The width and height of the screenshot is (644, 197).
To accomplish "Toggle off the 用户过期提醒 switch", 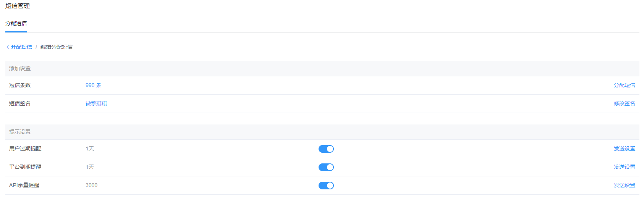I will [326, 149].
